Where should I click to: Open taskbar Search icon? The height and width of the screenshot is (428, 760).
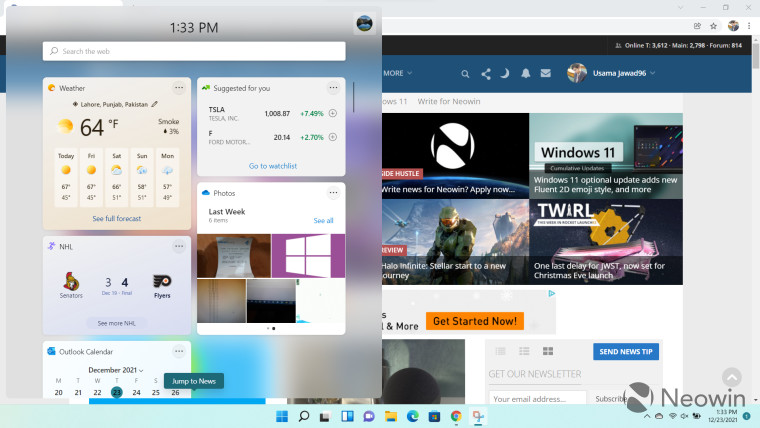pyautogui.click(x=304, y=416)
